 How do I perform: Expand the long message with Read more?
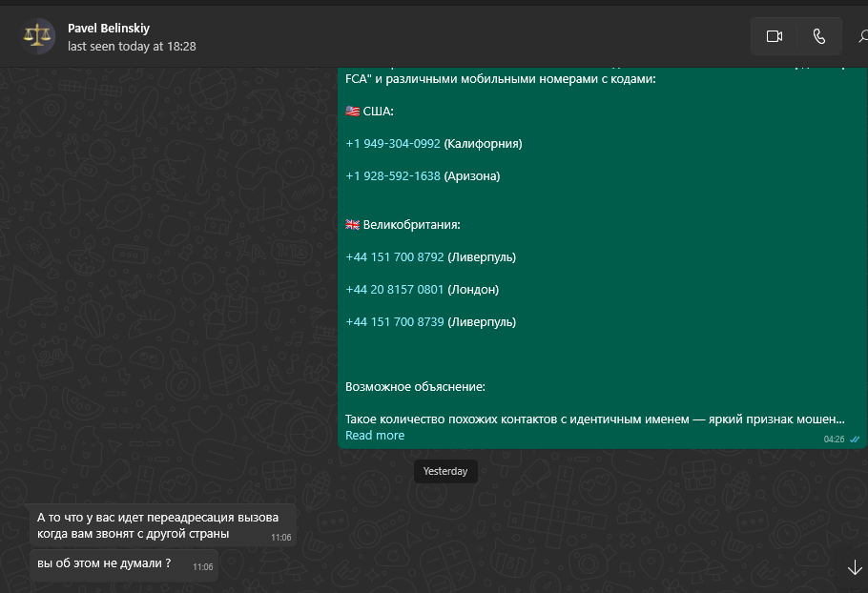375,436
